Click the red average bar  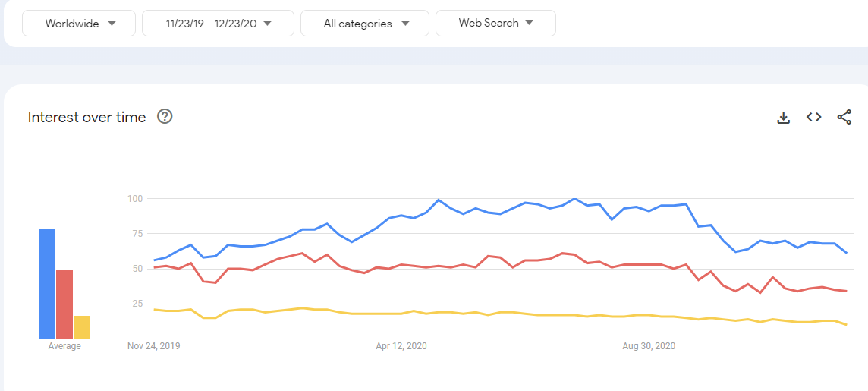click(64, 304)
